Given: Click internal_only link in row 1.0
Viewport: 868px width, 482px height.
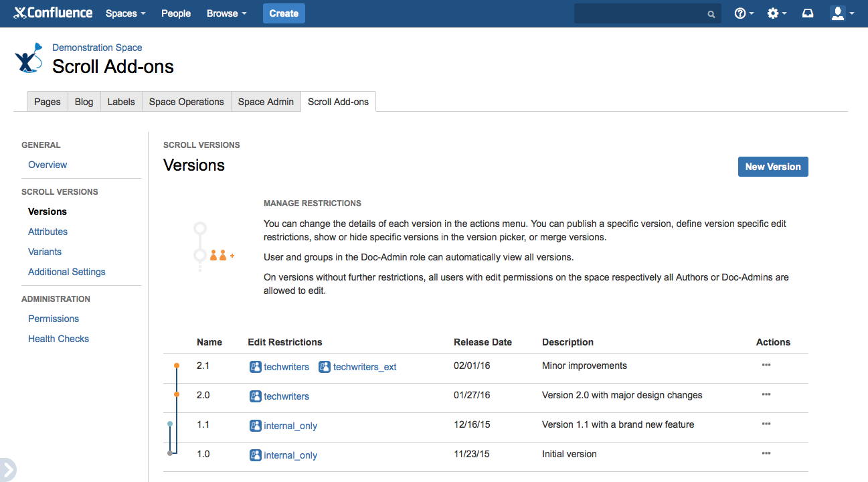Looking at the screenshot, I should click(290, 455).
